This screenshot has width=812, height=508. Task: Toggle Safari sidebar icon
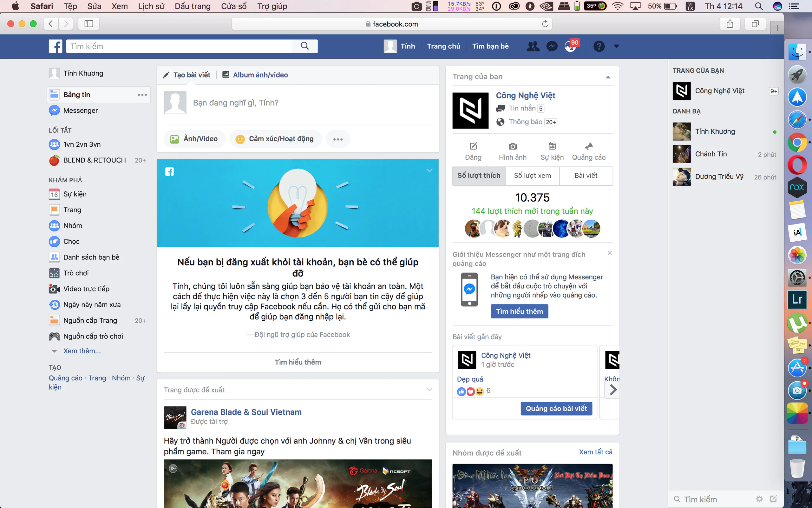[x=88, y=24]
